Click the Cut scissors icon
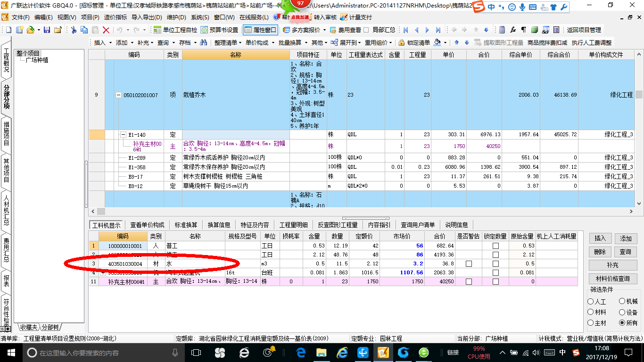 [74, 30]
